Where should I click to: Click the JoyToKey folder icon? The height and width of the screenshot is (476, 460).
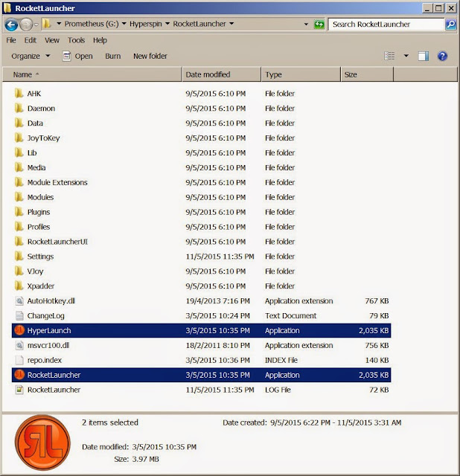[x=19, y=138]
